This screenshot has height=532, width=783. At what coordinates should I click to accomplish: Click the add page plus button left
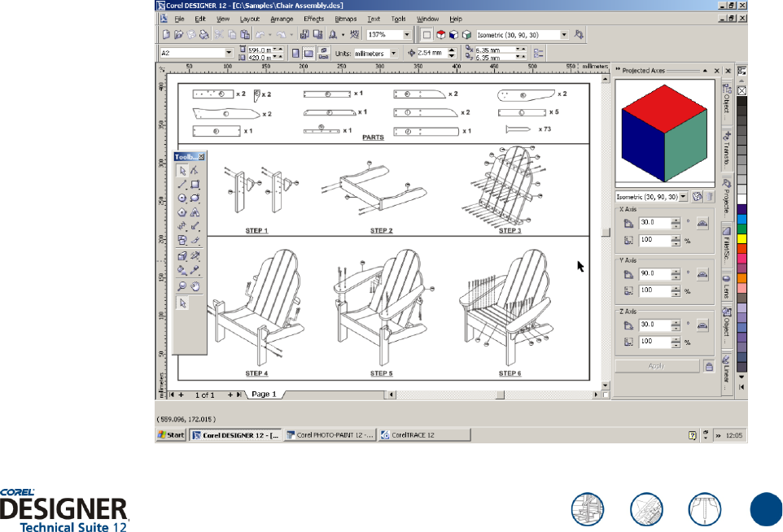click(182, 395)
